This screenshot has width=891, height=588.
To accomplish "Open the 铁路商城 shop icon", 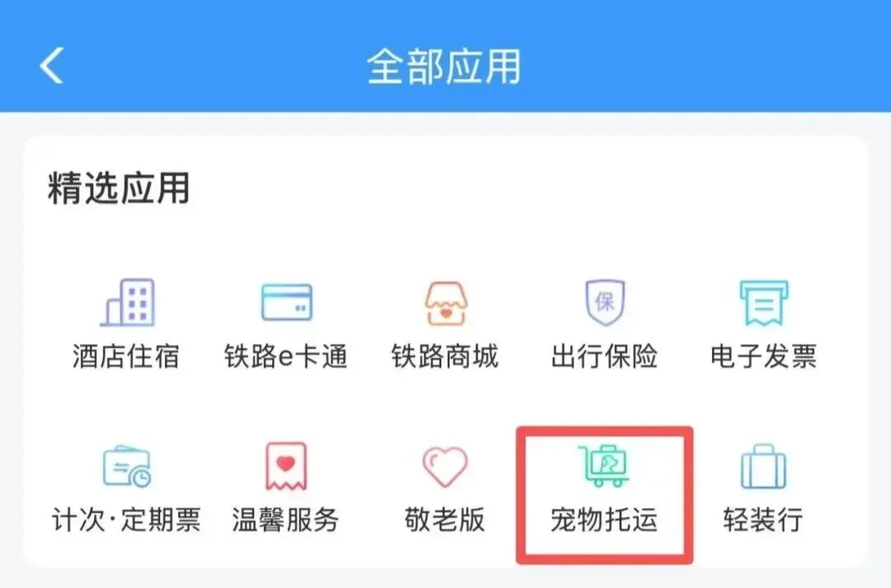I will [445, 303].
